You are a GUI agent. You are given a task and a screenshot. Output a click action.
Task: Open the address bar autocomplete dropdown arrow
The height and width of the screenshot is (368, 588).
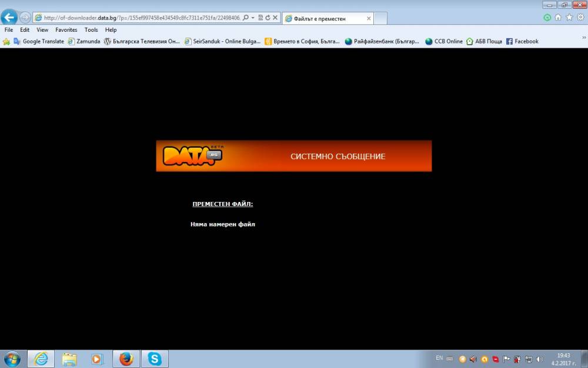click(x=253, y=18)
